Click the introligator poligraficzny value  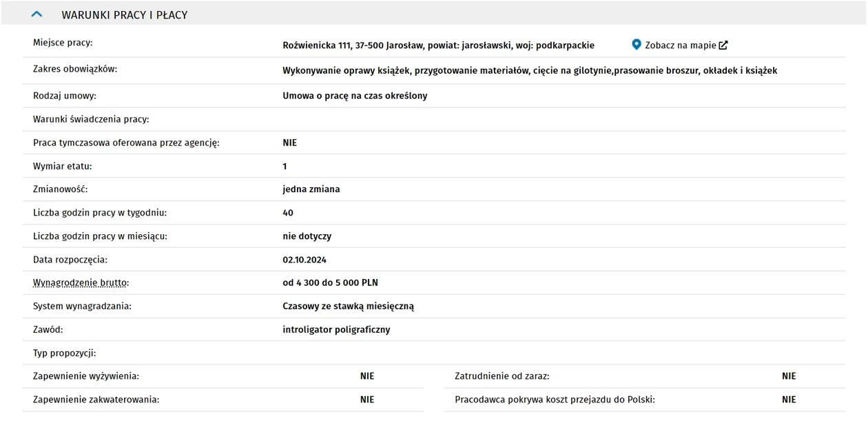(x=336, y=330)
